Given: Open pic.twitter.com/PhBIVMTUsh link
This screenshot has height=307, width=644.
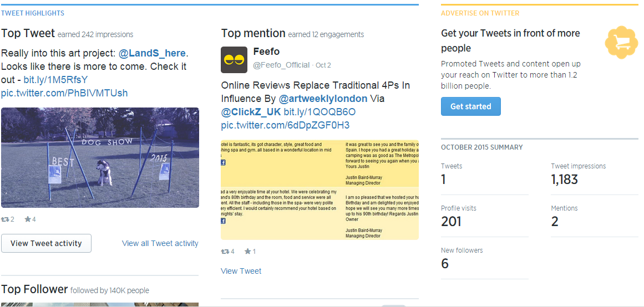Looking at the screenshot, I should [64, 93].
